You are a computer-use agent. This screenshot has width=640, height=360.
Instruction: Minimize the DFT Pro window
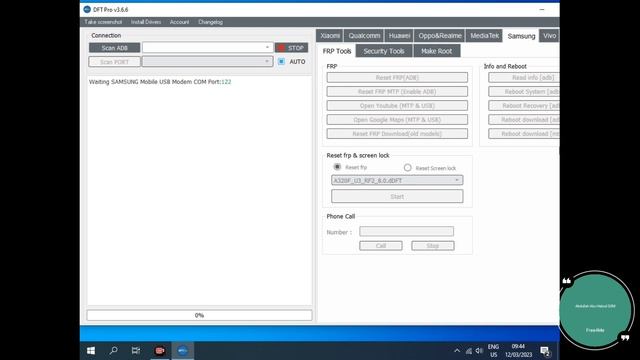542,9
